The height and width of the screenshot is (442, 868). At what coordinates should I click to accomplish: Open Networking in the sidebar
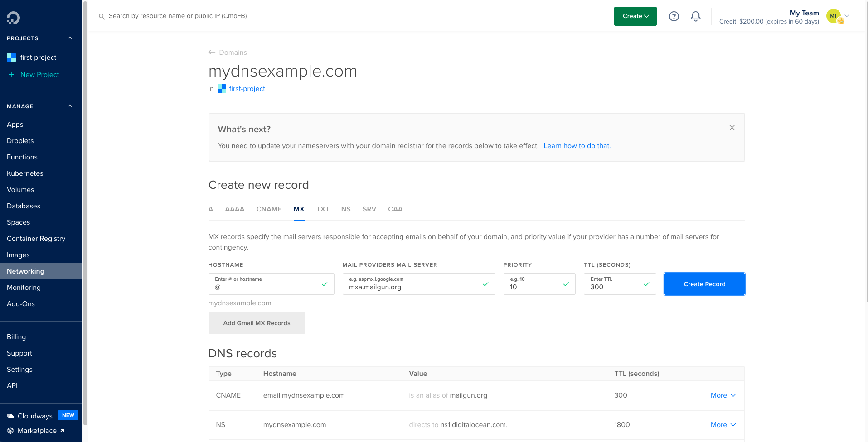pos(41,271)
